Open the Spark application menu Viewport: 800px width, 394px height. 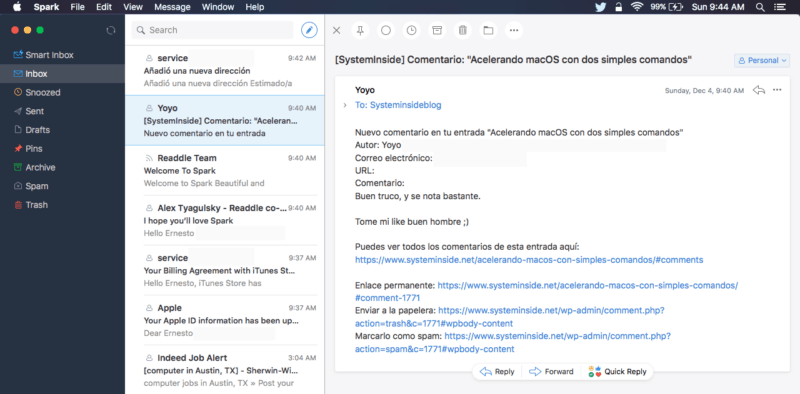click(x=46, y=7)
